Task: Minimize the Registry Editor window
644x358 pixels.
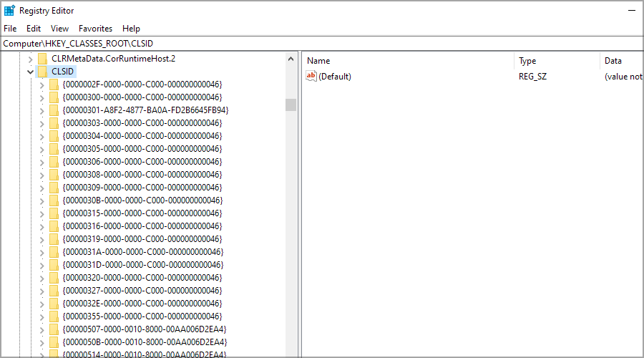Action: (x=632, y=10)
